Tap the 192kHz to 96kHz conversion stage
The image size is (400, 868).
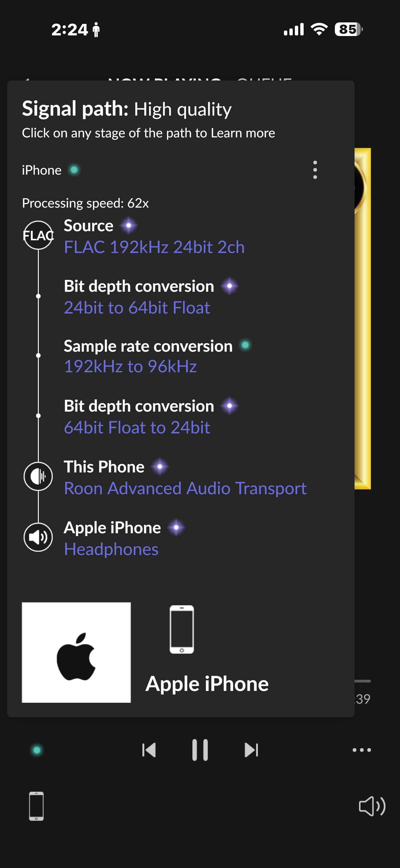coord(130,367)
